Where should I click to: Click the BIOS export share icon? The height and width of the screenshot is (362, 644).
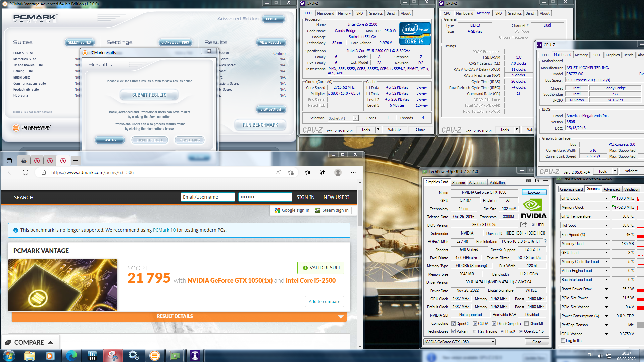click(523, 225)
